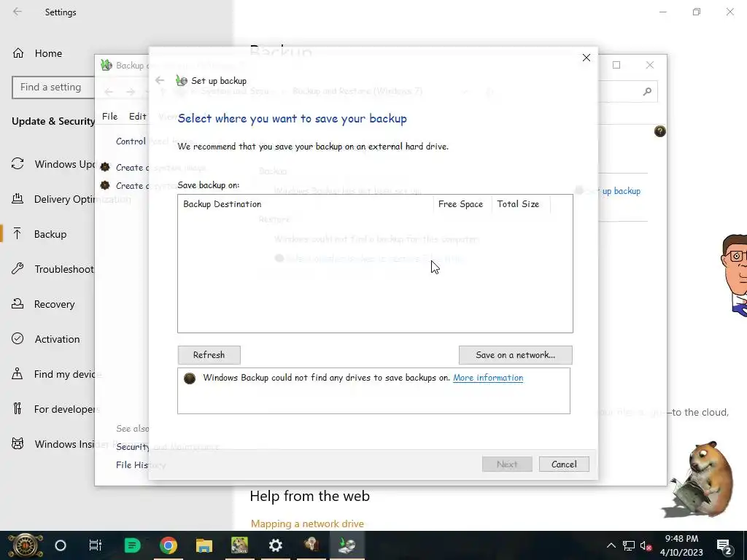Viewport: 747px width, 560px height.
Task: Open the notification center icon
Action: (724, 546)
